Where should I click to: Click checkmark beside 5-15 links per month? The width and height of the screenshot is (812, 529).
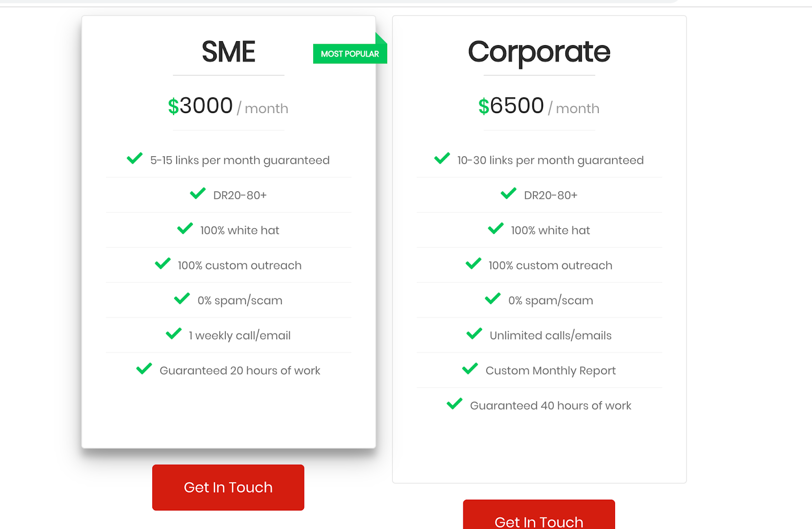click(x=134, y=159)
